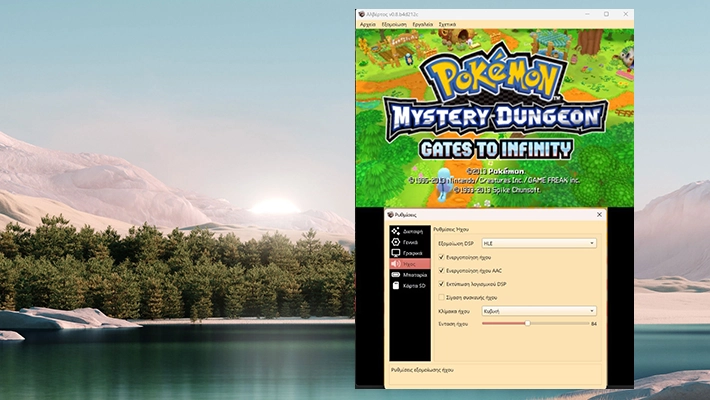This screenshot has width=710, height=400.
Task: Click the Ρυθμίσεις εξομοίωσης ήχου description text
Action: (x=422, y=370)
